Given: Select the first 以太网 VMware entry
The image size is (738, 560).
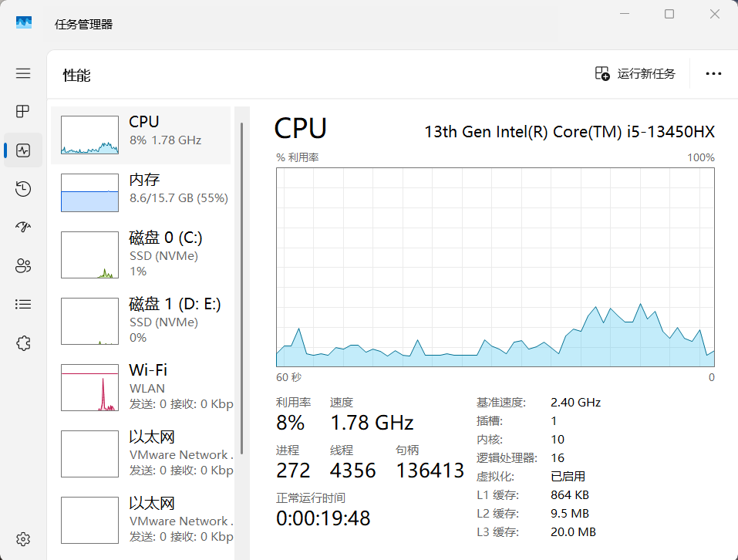Looking at the screenshot, I should [x=140, y=454].
